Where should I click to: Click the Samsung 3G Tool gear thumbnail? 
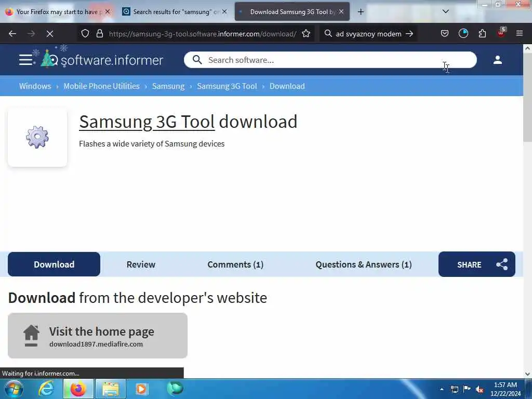(x=37, y=137)
